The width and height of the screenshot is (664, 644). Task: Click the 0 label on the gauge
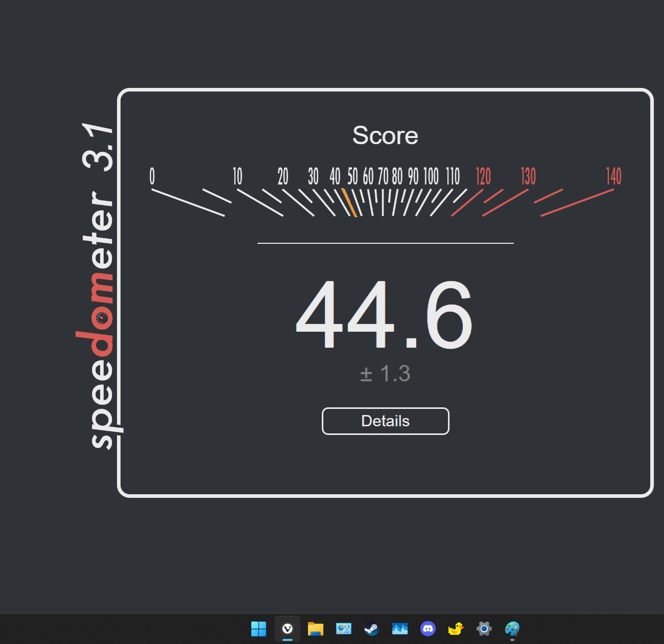coord(152,176)
